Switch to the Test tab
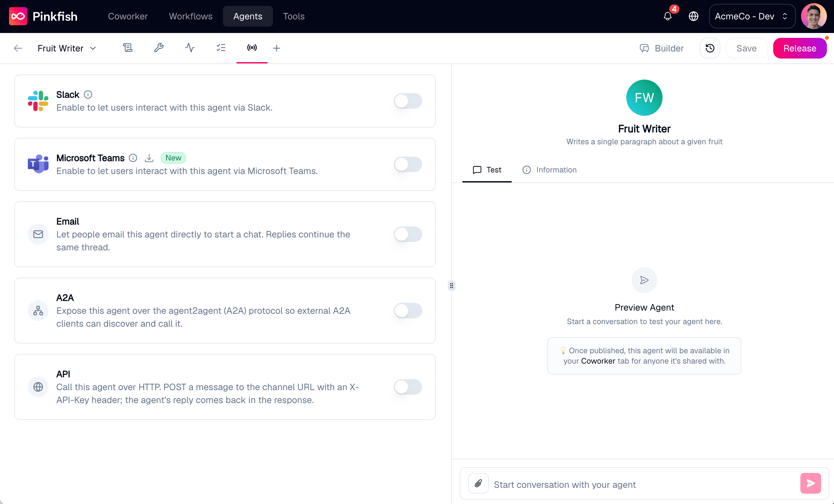The image size is (834, 504). click(487, 170)
